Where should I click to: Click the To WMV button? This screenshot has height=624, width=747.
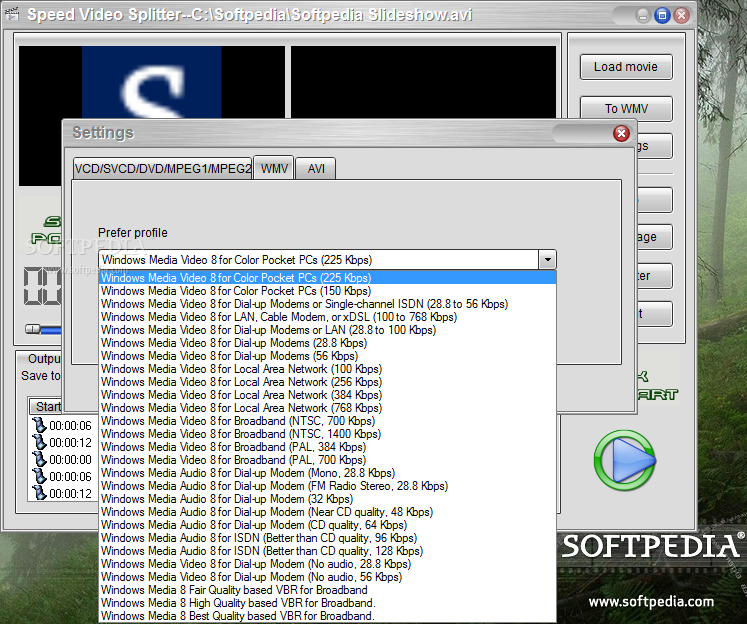click(x=626, y=109)
